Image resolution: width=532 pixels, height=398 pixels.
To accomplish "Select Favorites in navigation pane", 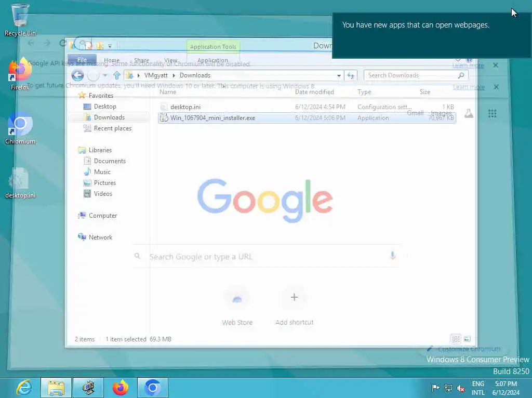I will coord(101,96).
